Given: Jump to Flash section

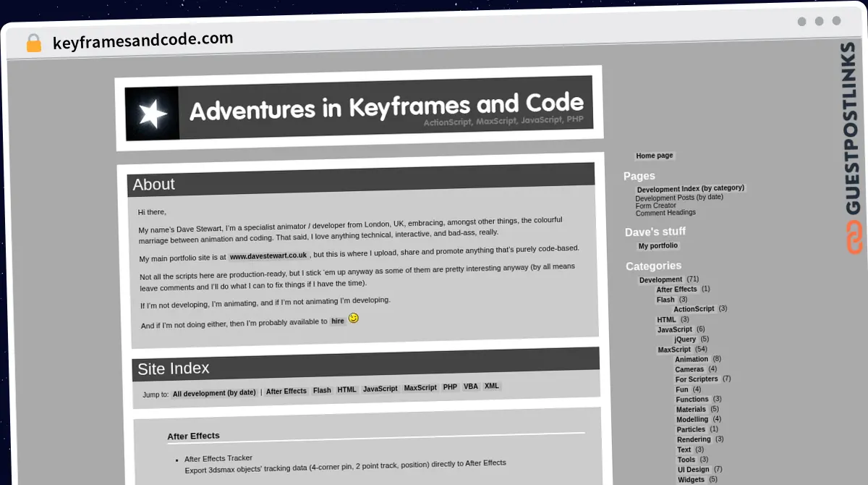Looking at the screenshot, I should click(322, 390).
